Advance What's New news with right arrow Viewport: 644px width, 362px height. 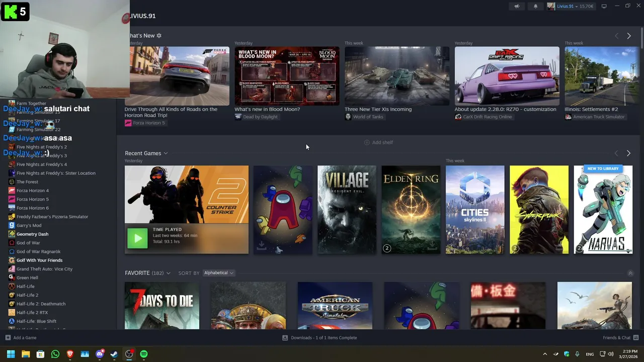point(628,36)
